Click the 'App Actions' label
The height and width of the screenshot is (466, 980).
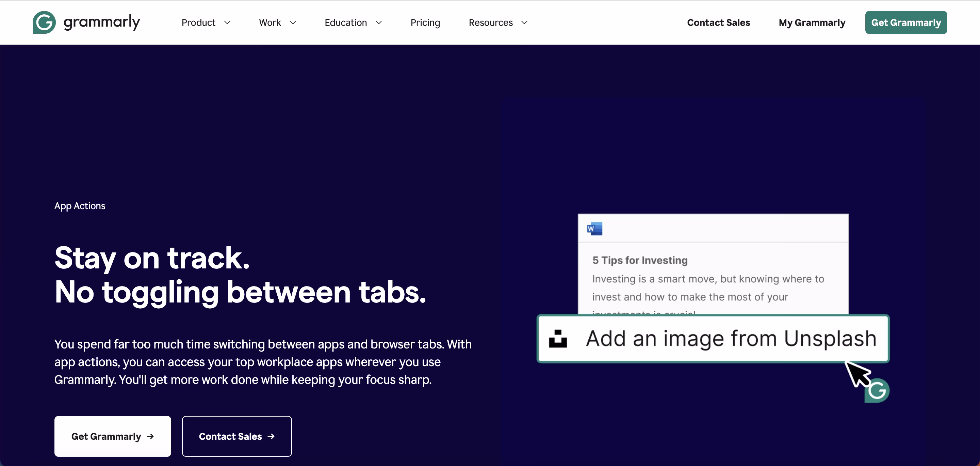click(80, 206)
